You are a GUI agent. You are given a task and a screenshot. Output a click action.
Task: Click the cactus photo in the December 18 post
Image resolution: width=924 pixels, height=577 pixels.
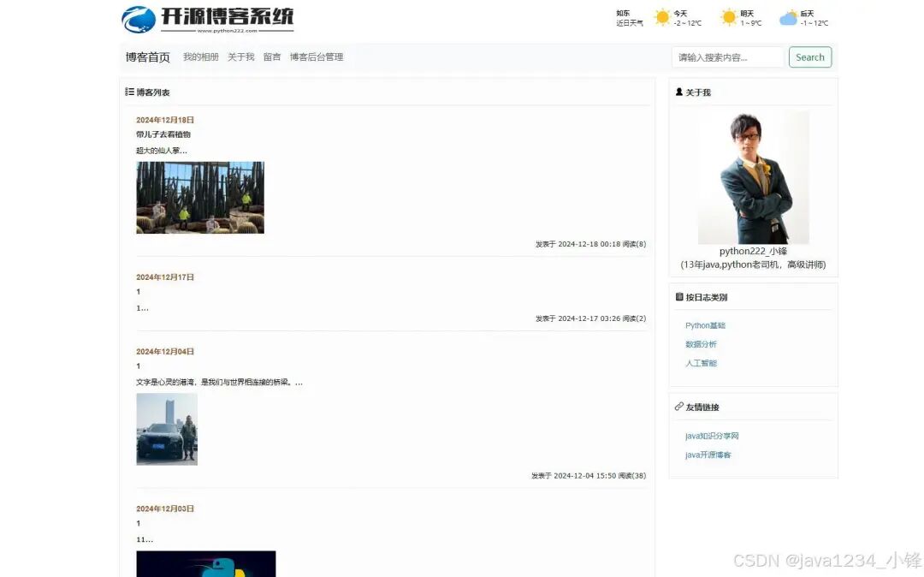point(199,196)
